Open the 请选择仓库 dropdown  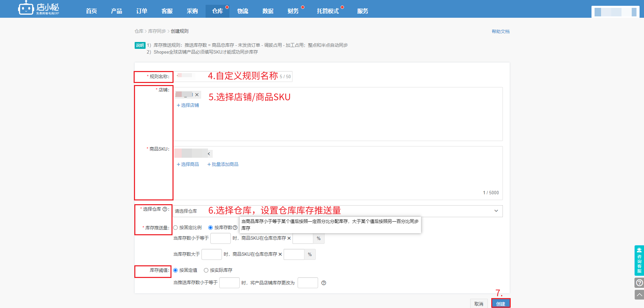(496, 211)
